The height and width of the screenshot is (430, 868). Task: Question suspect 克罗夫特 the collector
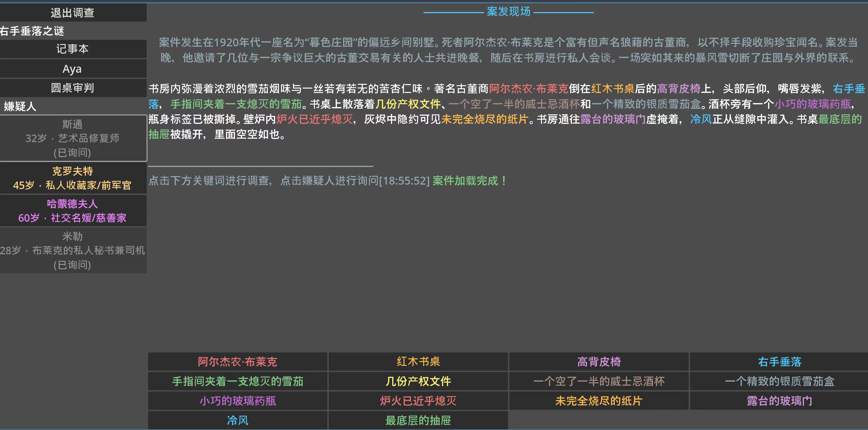click(x=73, y=178)
